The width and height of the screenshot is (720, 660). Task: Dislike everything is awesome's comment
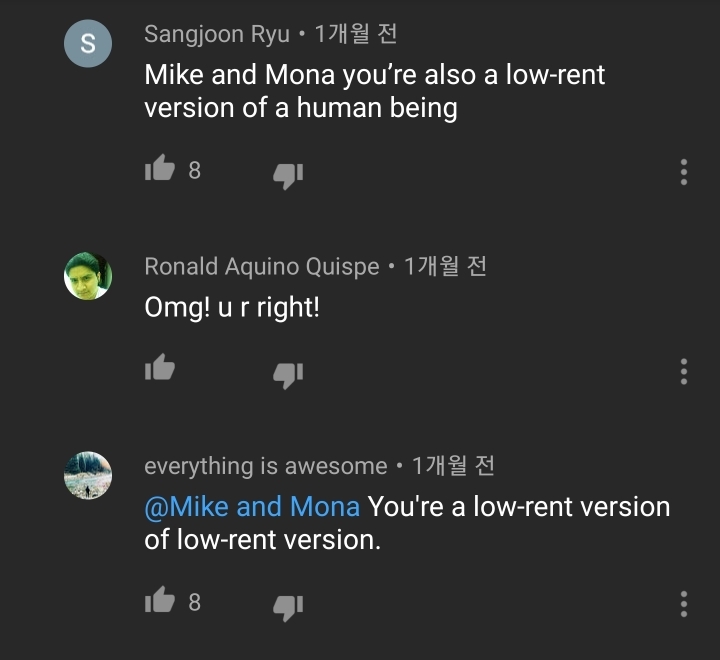tap(288, 605)
